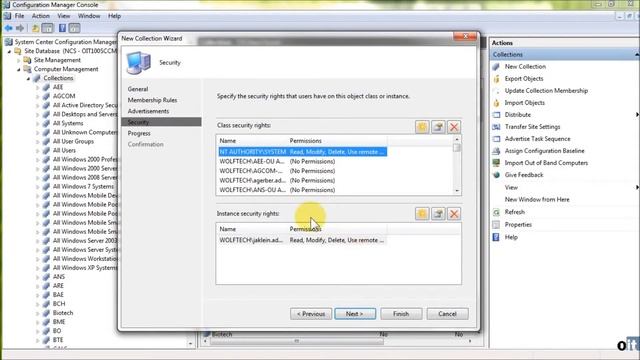
Task: Click the Previous button
Action: (x=311, y=314)
